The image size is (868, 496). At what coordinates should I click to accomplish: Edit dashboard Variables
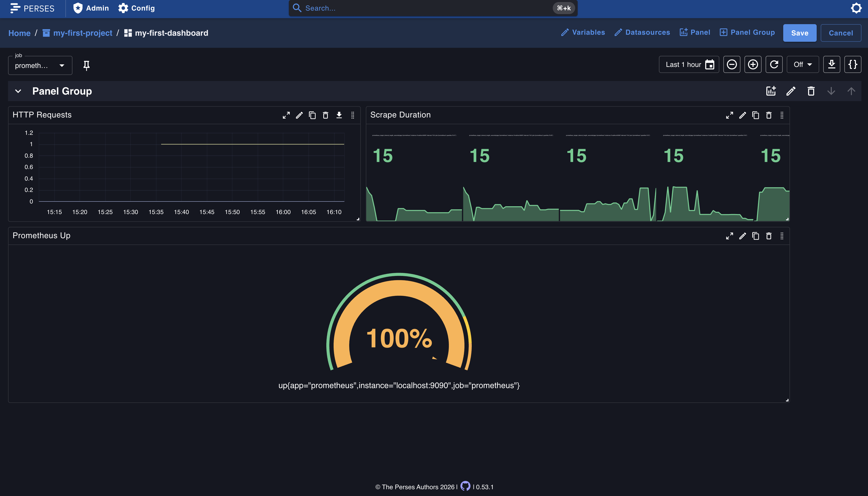tap(583, 32)
